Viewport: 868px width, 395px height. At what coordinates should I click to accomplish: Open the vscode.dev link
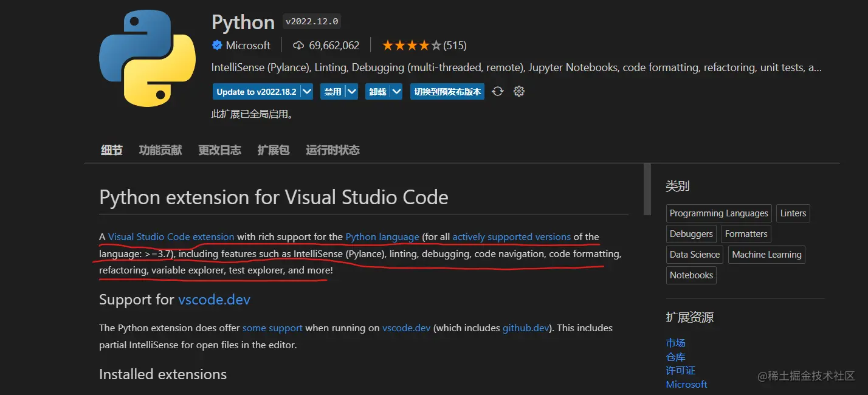click(x=214, y=300)
